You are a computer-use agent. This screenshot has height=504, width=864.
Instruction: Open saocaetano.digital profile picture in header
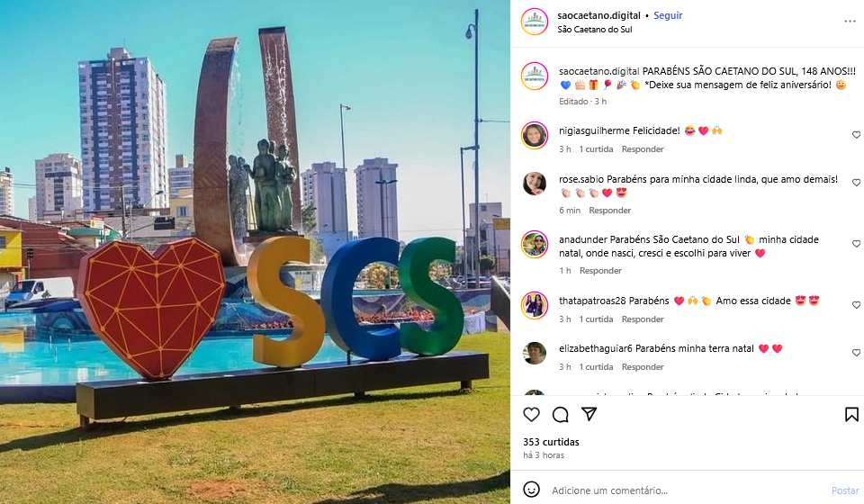pyautogui.click(x=535, y=22)
